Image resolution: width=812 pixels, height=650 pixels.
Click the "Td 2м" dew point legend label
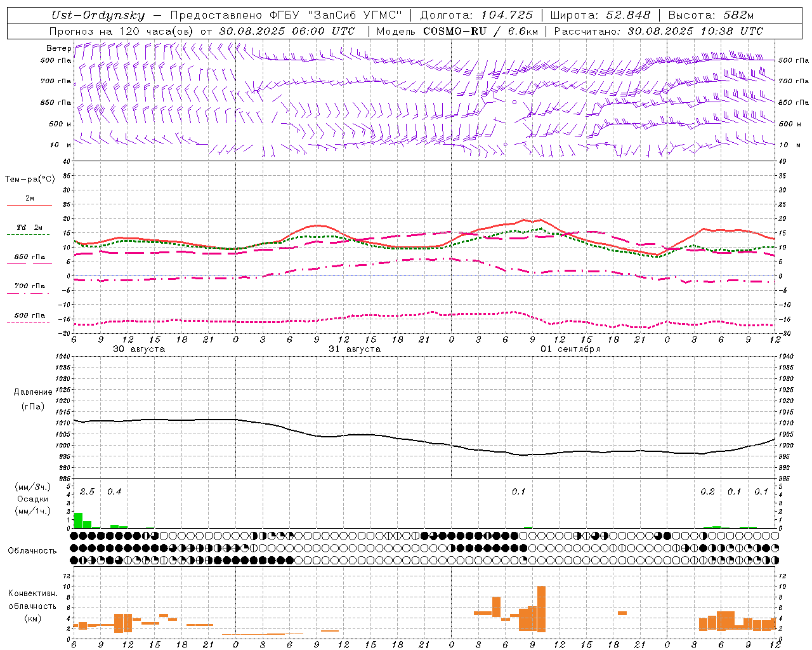pyautogui.click(x=30, y=227)
